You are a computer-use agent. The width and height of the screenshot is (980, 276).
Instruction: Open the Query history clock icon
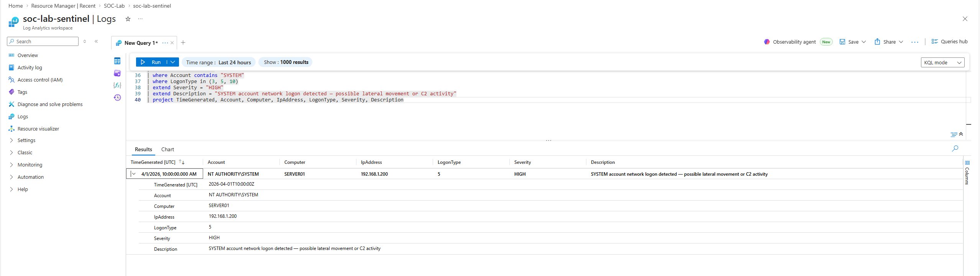click(x=117, y=98)
